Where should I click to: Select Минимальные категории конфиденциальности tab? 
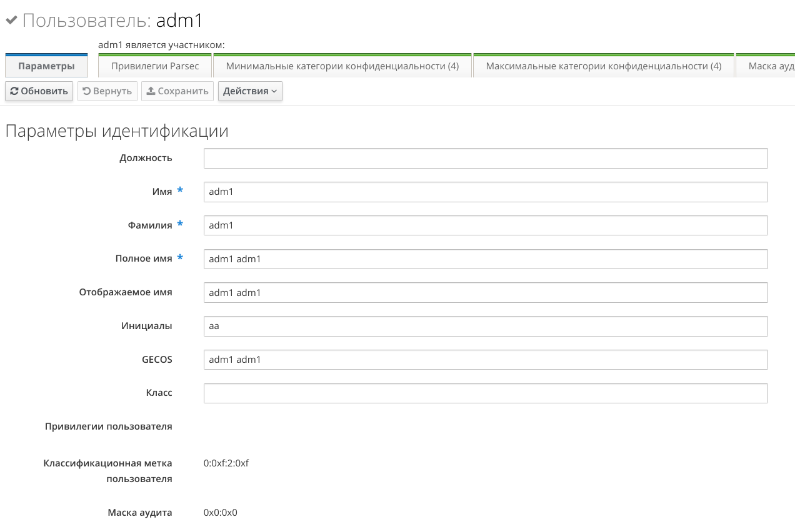coord(342,66)
